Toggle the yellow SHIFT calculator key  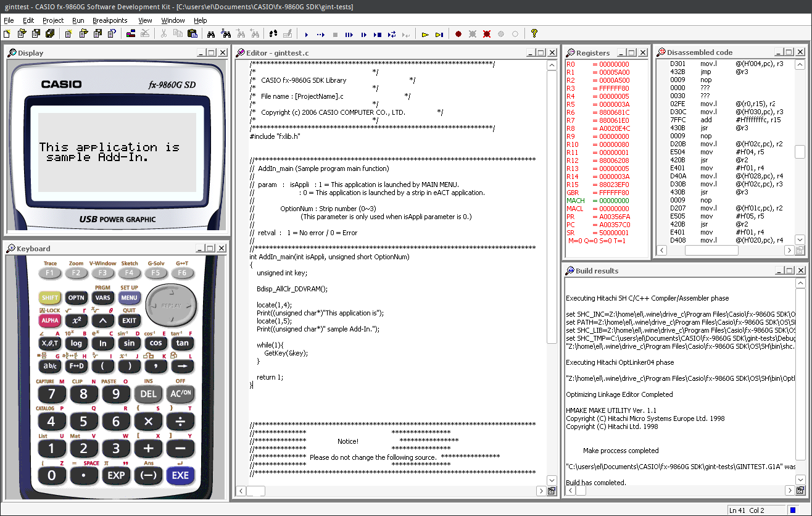pos(50,298)
